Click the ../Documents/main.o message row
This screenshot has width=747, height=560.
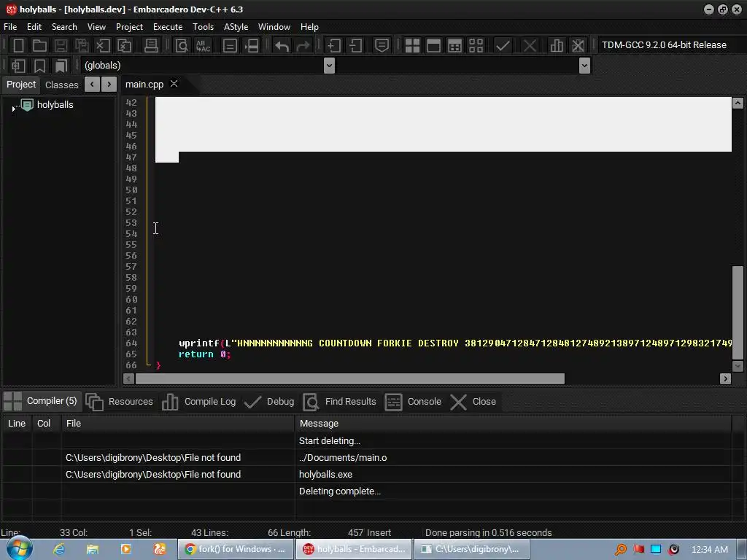click(x=367, y=458)
